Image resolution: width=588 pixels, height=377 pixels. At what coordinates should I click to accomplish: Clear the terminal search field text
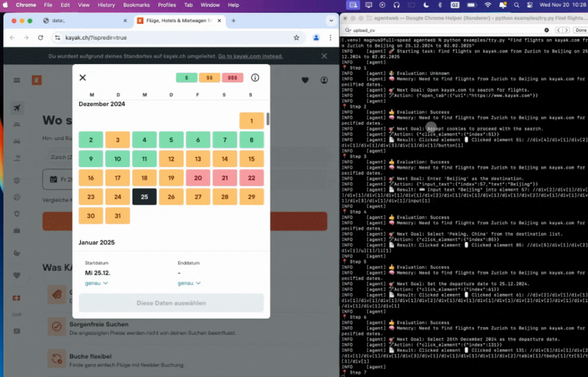547,30
